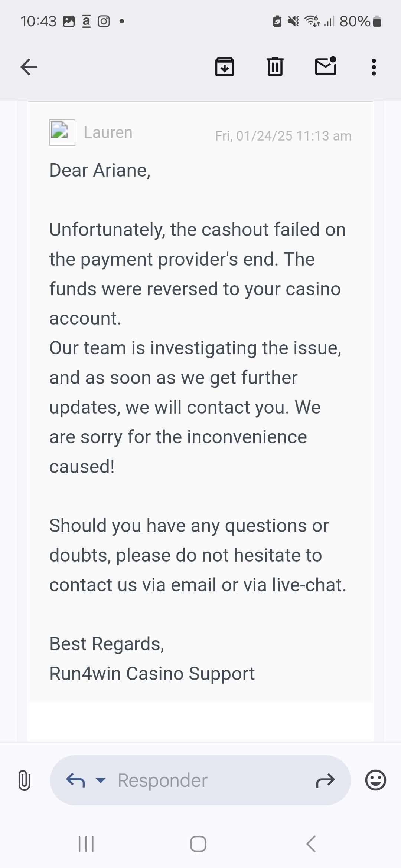The height and width of the screenshot is (868, 401).
Task: Tap Lauren's sender avatar image
Action: (62, 132)
